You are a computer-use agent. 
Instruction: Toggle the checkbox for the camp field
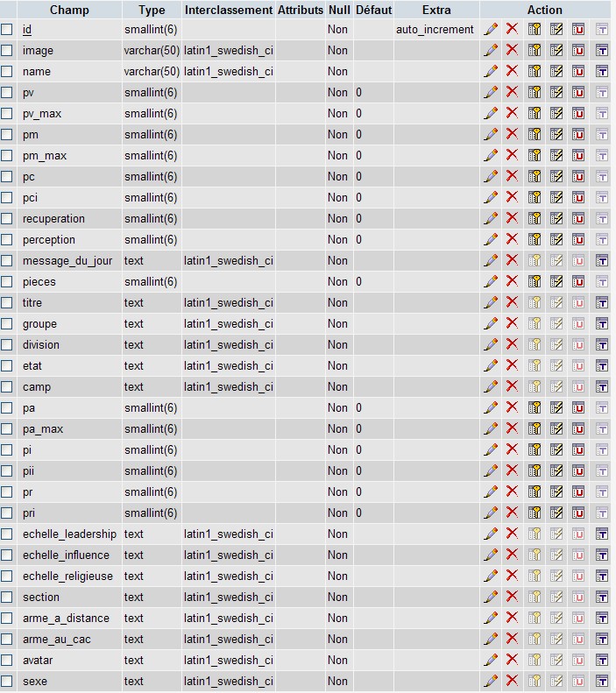7,386
